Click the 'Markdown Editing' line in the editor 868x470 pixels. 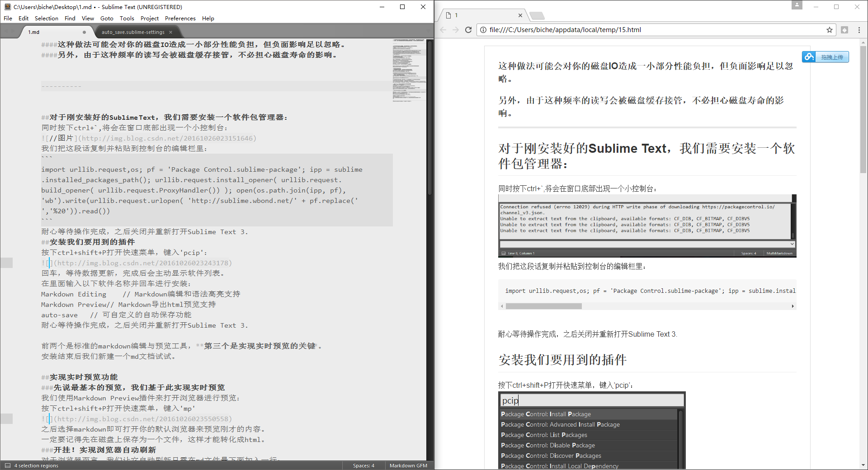click(x=141, y=294)
